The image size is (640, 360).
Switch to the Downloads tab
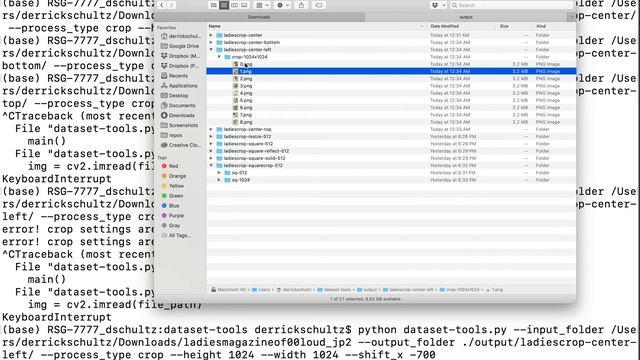click(259, 17)
